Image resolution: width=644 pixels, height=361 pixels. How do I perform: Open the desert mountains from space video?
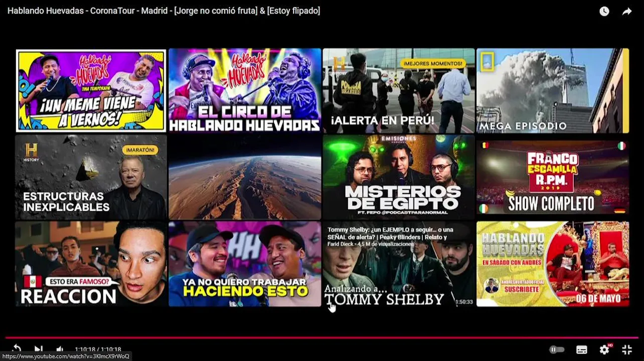[x=245, y=177]
